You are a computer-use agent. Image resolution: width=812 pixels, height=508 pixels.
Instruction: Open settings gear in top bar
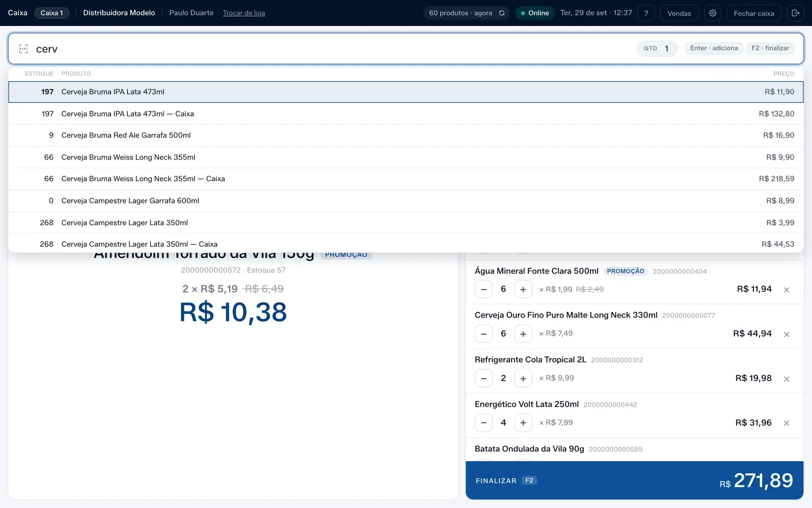[713, 13]
